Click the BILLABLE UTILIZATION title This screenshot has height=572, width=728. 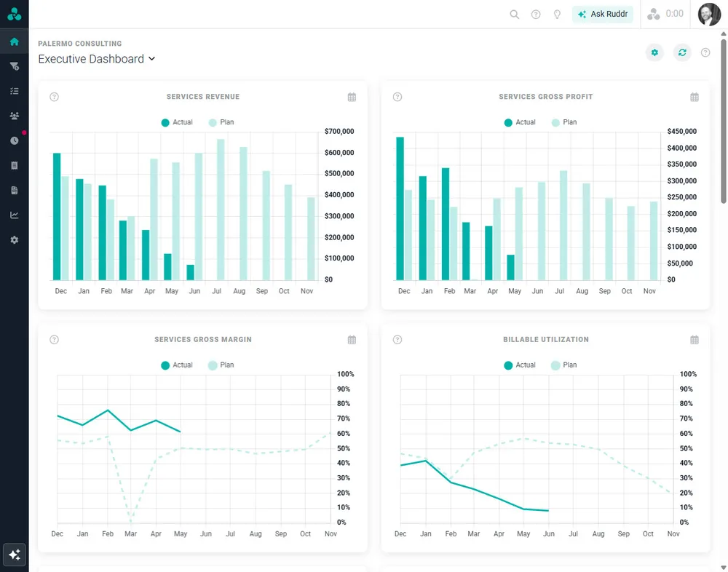coord(546,339)
